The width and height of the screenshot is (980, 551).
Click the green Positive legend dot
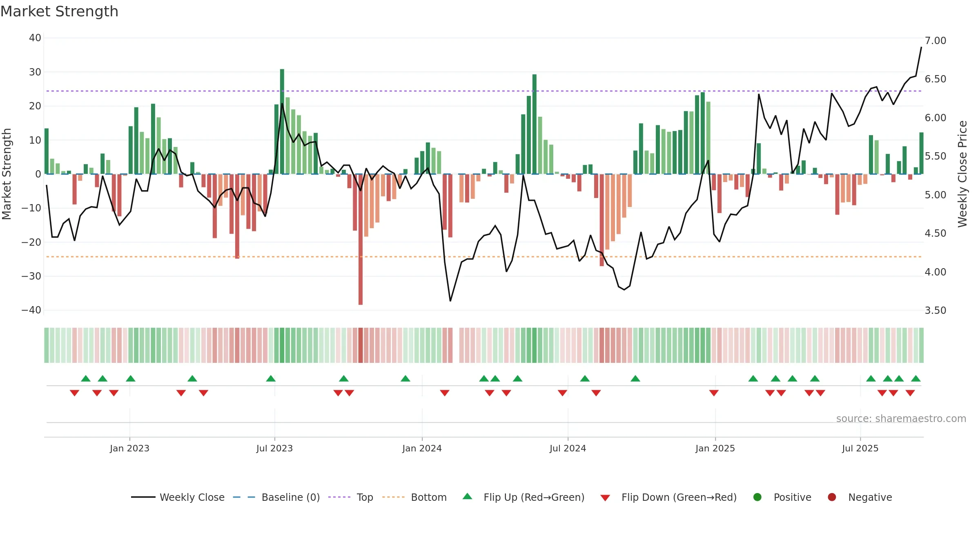coord(757,497)
